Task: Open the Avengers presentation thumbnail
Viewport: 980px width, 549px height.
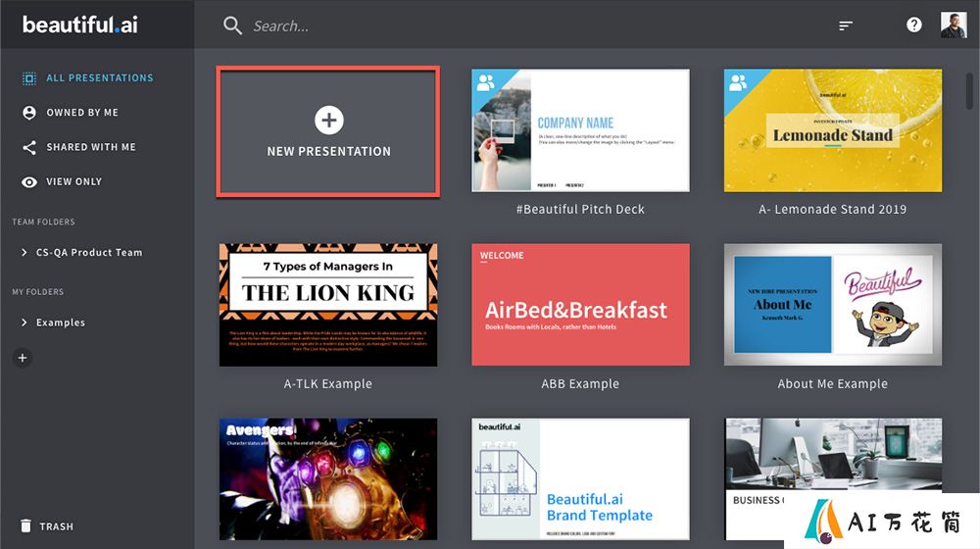Action: tap(328, 479)
